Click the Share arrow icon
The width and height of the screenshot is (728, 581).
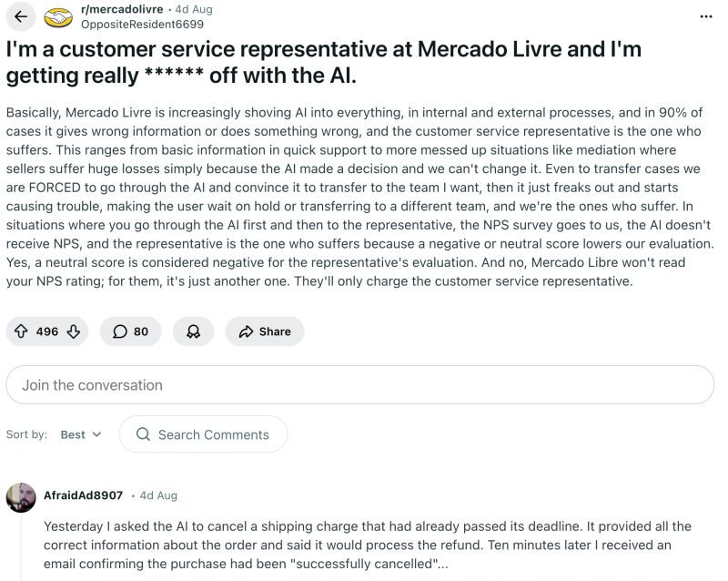(x=246, y=331)
